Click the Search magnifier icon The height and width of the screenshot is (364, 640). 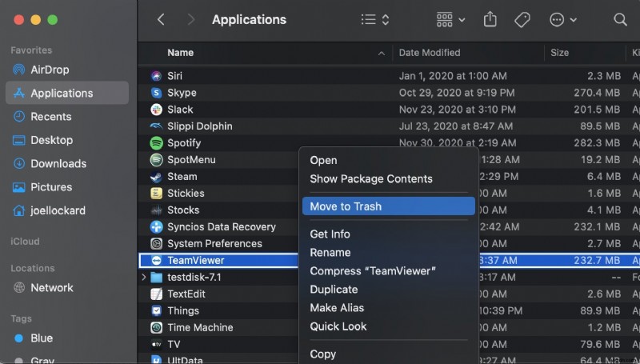(x=620, y=19)
